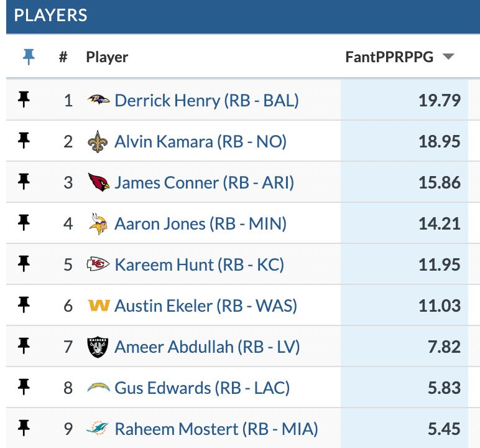Open Kareem Hunt player link

[200, 264]
